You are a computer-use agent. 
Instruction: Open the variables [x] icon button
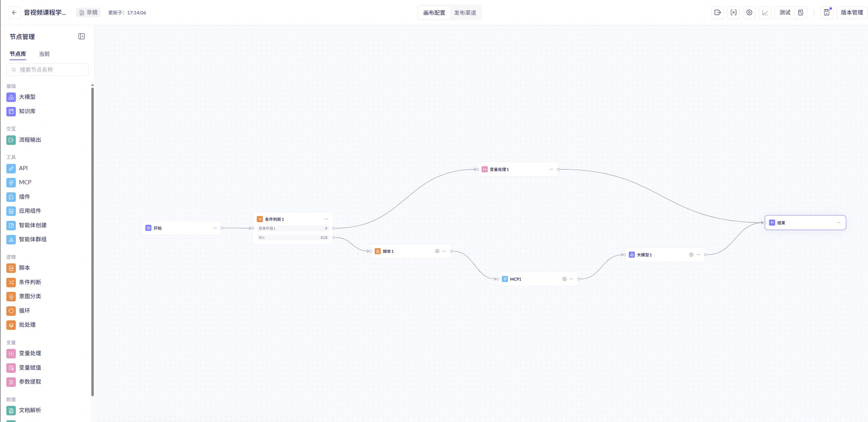pos(733,13)
